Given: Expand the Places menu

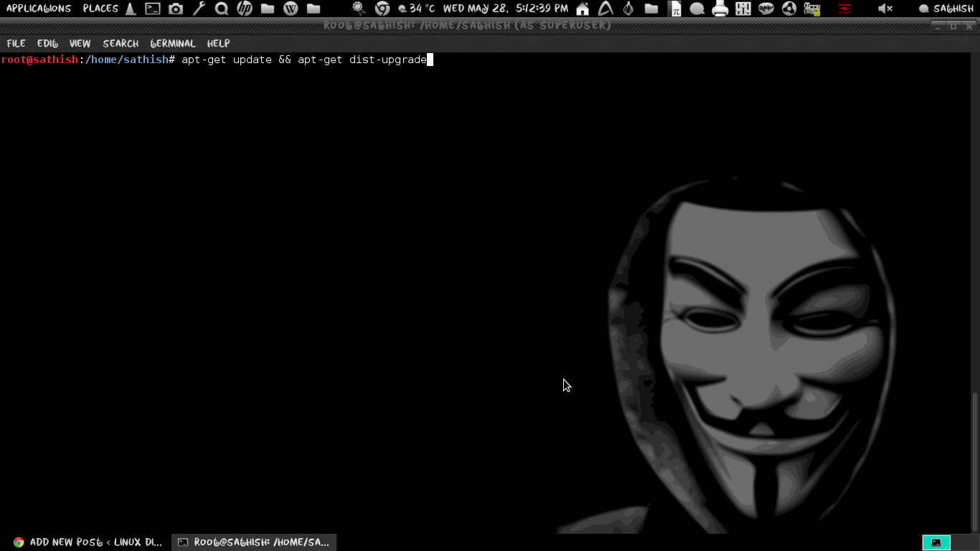Looking at the screenshot, I should click(x=100, y=9).
